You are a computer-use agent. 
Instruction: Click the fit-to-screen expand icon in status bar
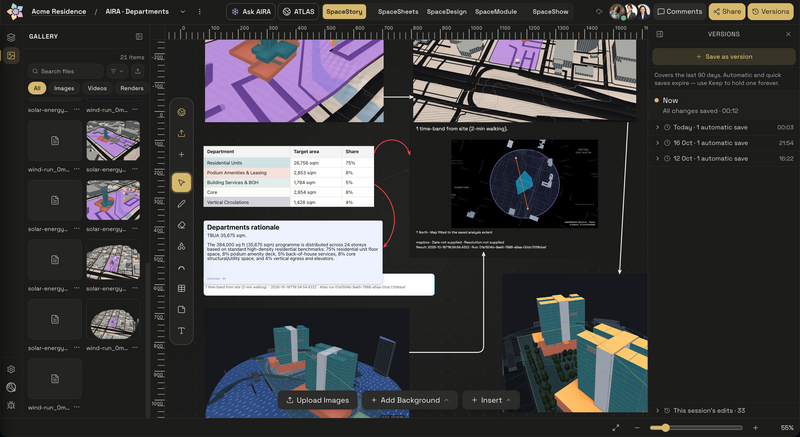coord(616,428)
